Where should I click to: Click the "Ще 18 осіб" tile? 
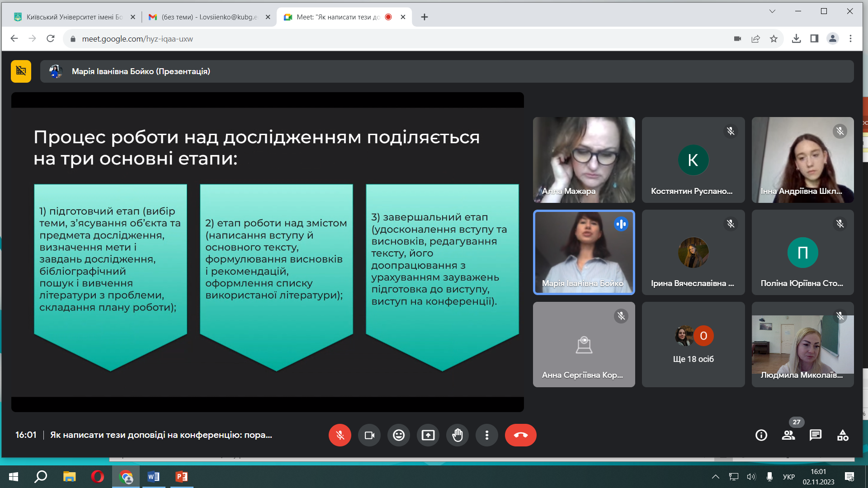coord(693,345)
